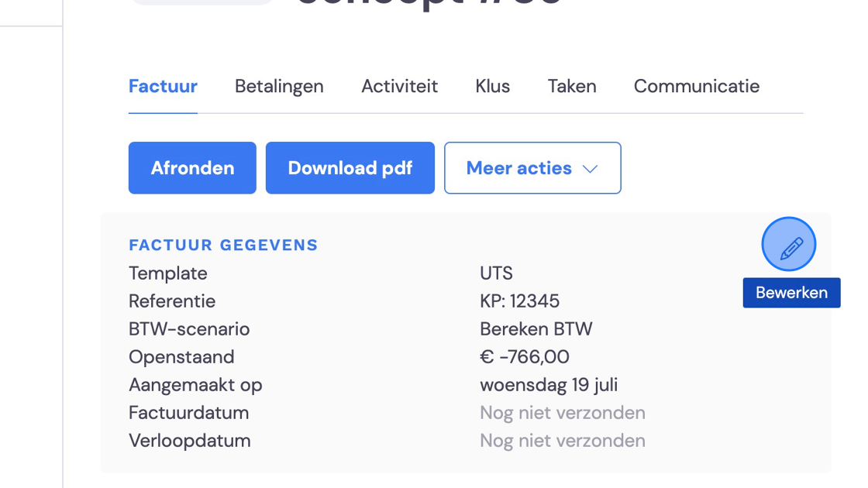Image resolution: width=868 pixels, height=488 pixels.
Task: Open the Communicatie tab
Action: tap(697, 86)
